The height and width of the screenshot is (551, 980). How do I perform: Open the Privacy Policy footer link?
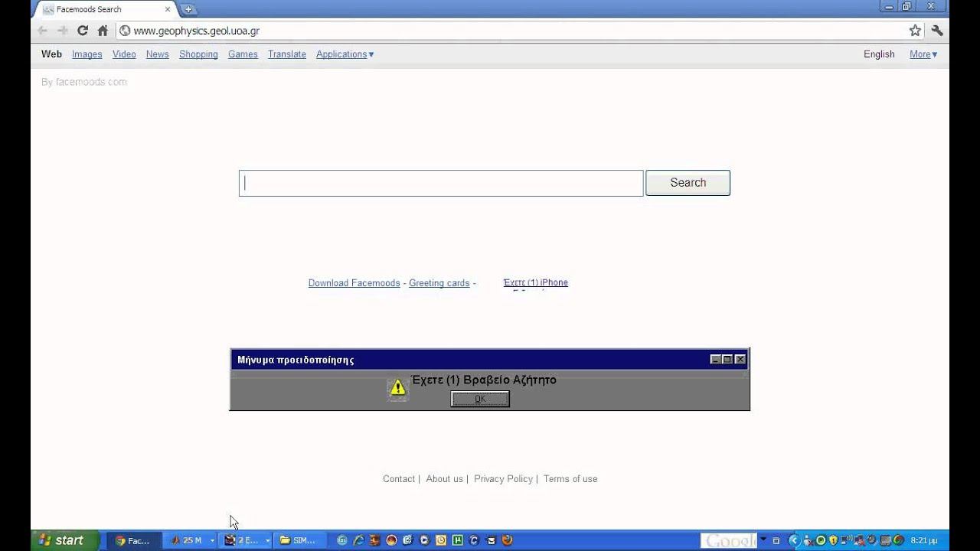[503, 479]
